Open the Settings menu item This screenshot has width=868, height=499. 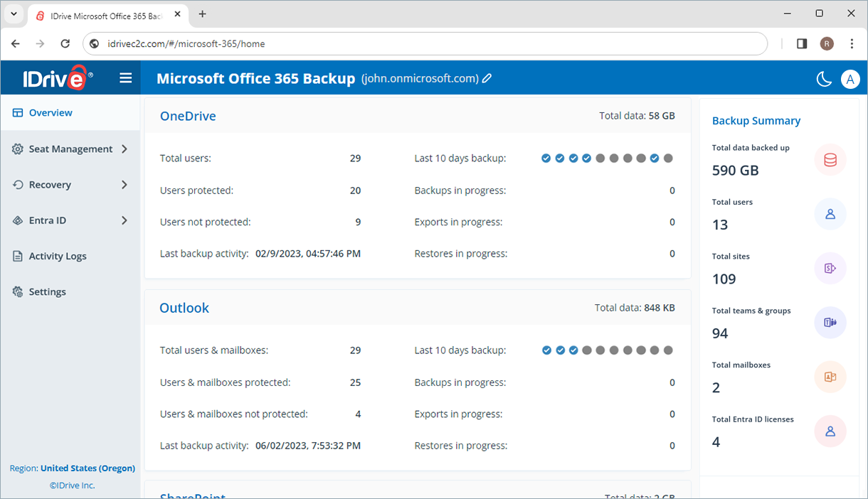pos(70,292)
